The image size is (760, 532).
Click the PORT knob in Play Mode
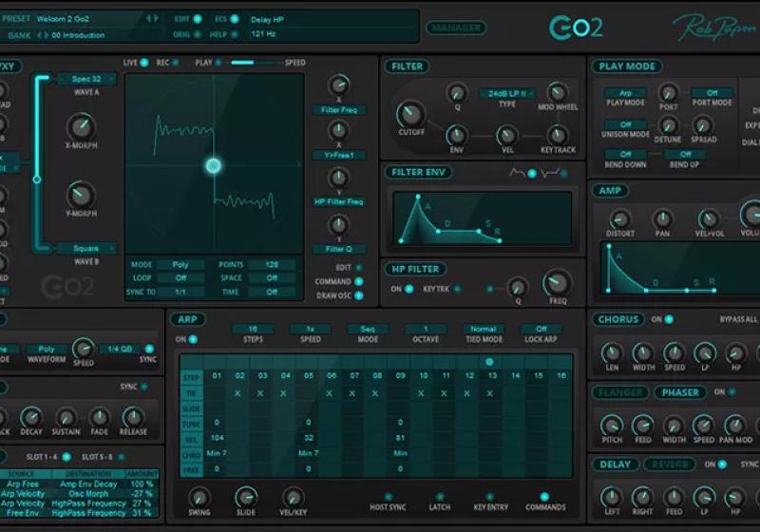click(x=668, y=93)
